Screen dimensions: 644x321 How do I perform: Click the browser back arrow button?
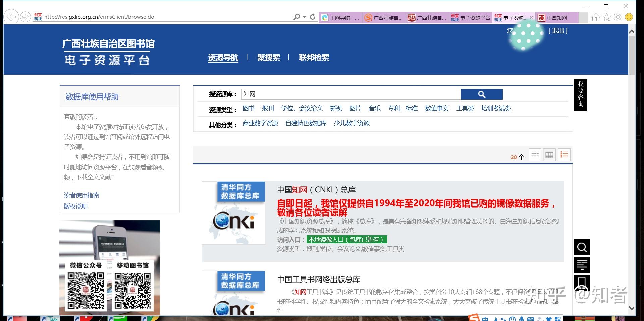[x=11, y=17]
